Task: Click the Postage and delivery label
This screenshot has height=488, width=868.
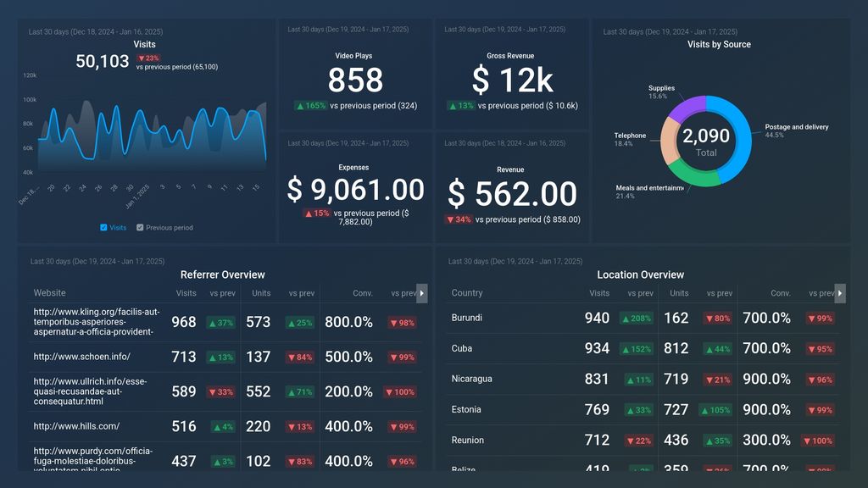Action: [797, 127]
